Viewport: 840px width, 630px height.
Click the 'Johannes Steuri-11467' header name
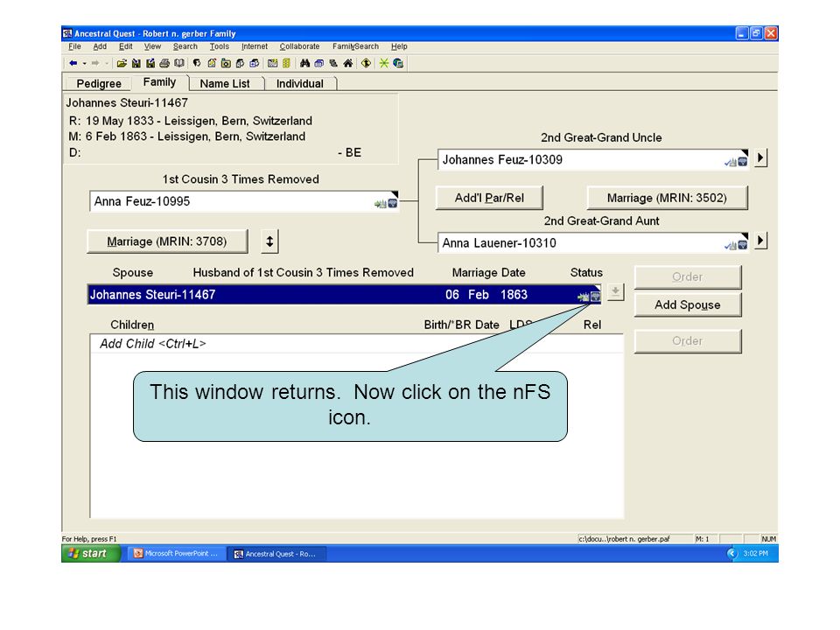tap(127, 103)
